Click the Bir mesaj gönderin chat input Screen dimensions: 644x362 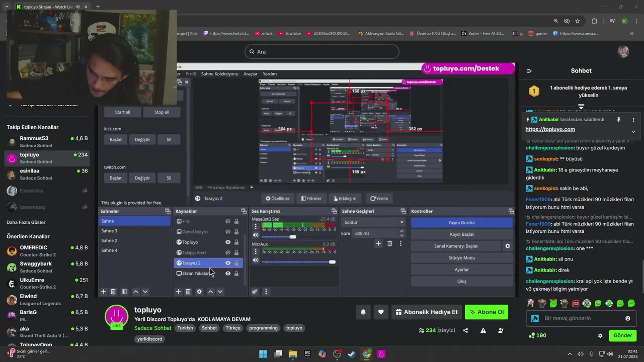(581, 318)
